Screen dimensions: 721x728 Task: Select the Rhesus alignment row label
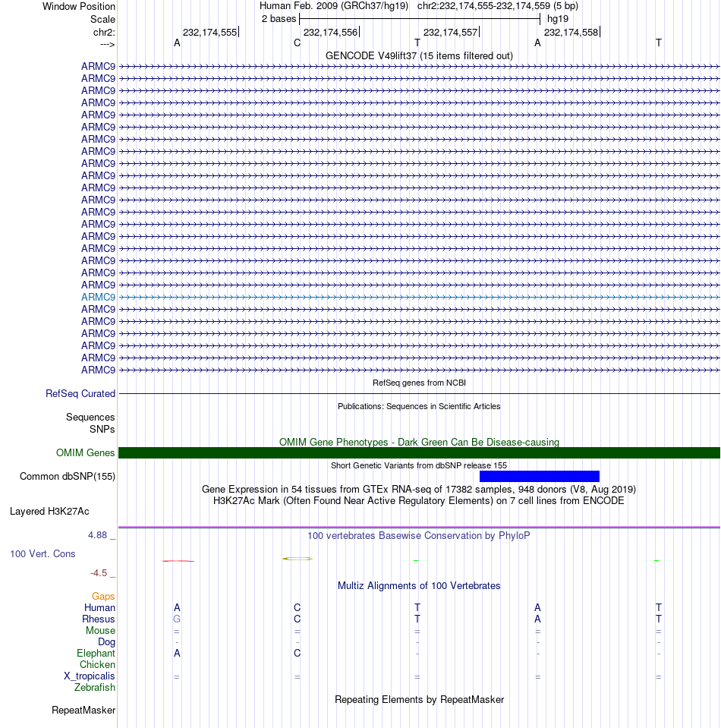coord(99,619)
